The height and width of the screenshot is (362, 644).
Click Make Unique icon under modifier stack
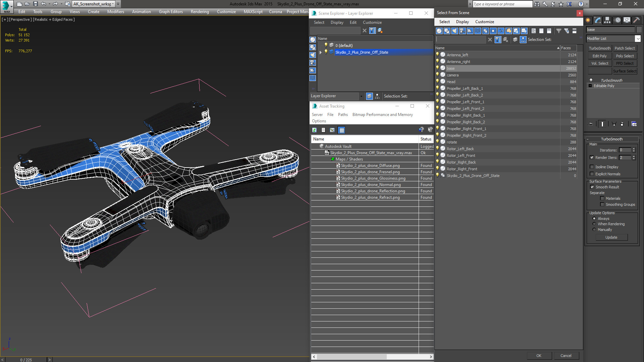614,124
